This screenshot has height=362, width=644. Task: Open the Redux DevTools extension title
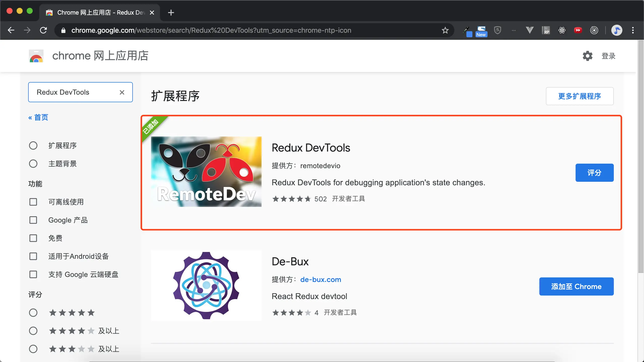click(311, 148)
